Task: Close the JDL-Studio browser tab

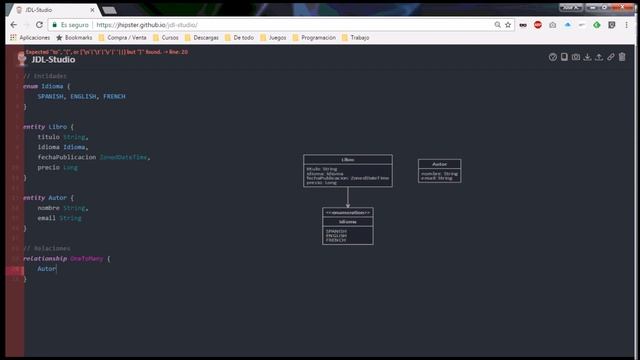Action: 92,10
